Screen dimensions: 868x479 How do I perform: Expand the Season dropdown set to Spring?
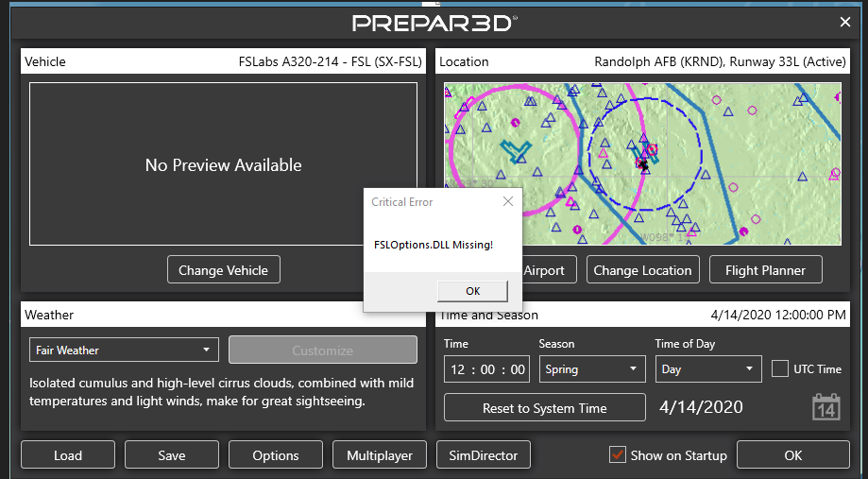(592, 369)
